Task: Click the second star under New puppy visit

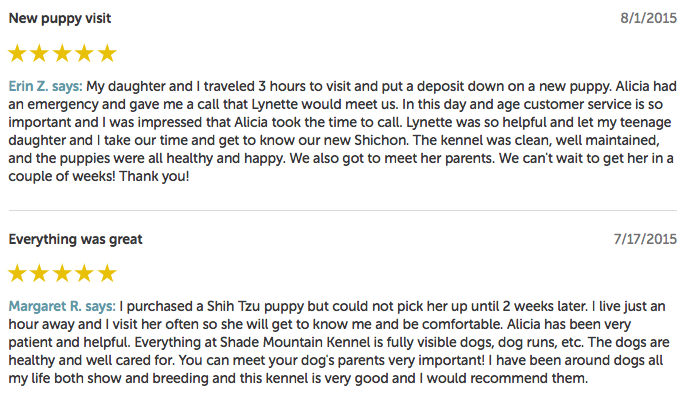Action: [40, 53]
